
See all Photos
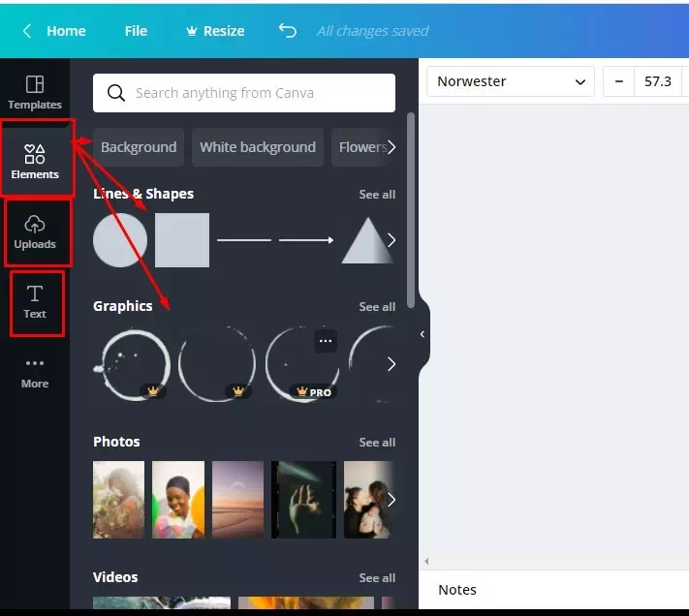click(377, 442)
